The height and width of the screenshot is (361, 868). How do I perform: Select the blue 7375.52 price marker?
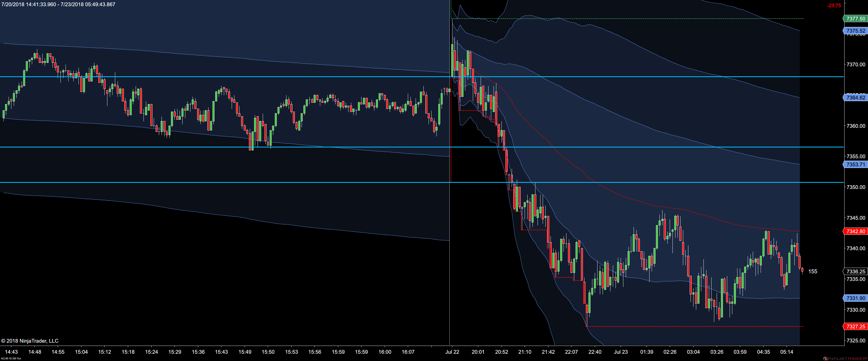pyautogui.click(x=855, y=31)
